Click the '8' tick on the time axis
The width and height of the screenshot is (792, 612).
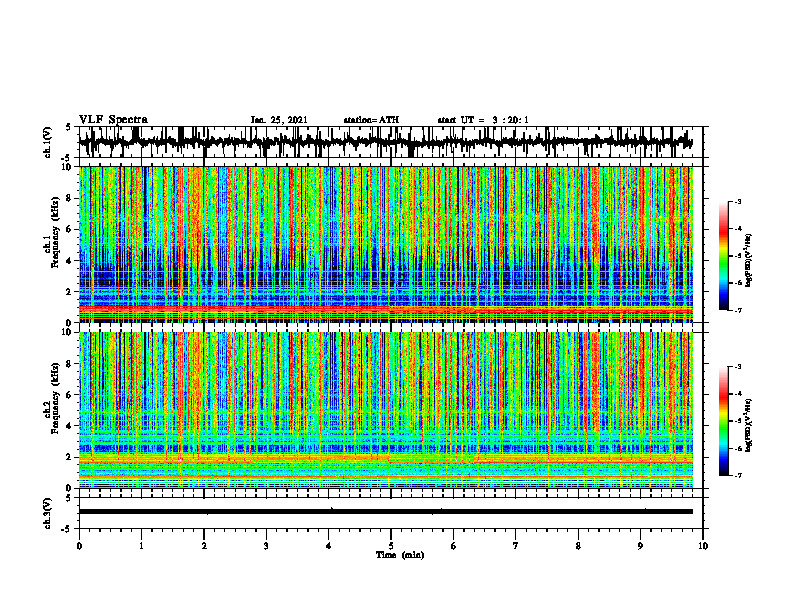tap(578, 546)
